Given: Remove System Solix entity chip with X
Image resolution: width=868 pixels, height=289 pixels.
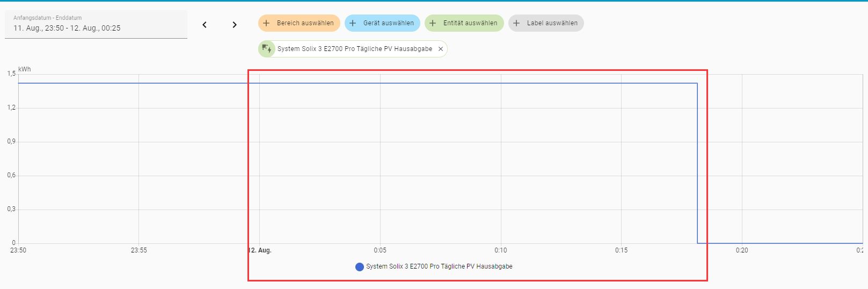Looking at the screenshot, I should (x=441, y=49).
